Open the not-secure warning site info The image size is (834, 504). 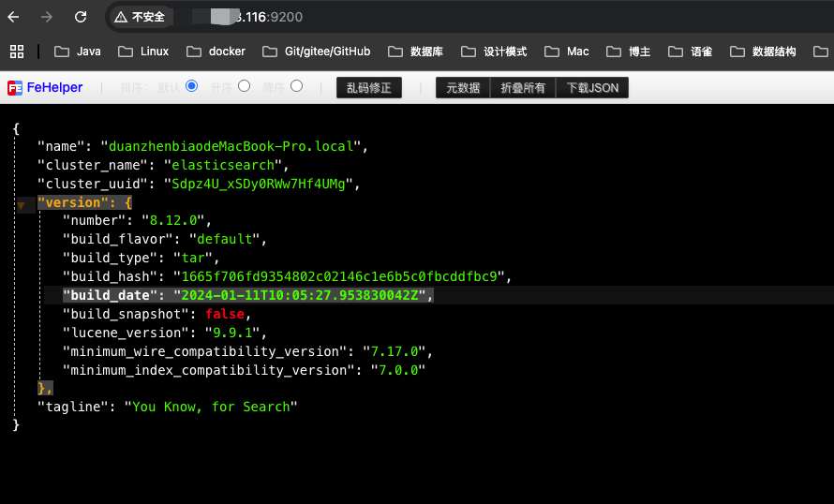(140, 17)
